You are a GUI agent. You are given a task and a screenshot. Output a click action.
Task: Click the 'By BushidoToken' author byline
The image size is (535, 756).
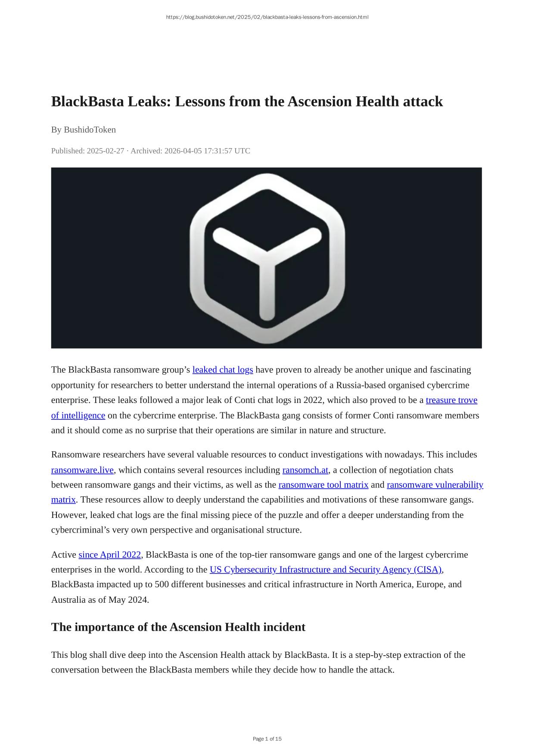point(84,130)
